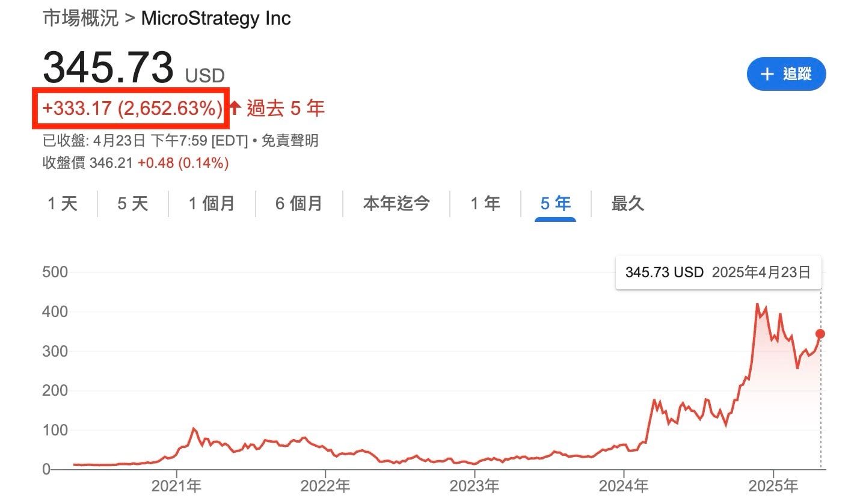Click the red upward arrow beside 過去 5 年

pos(233,107)
